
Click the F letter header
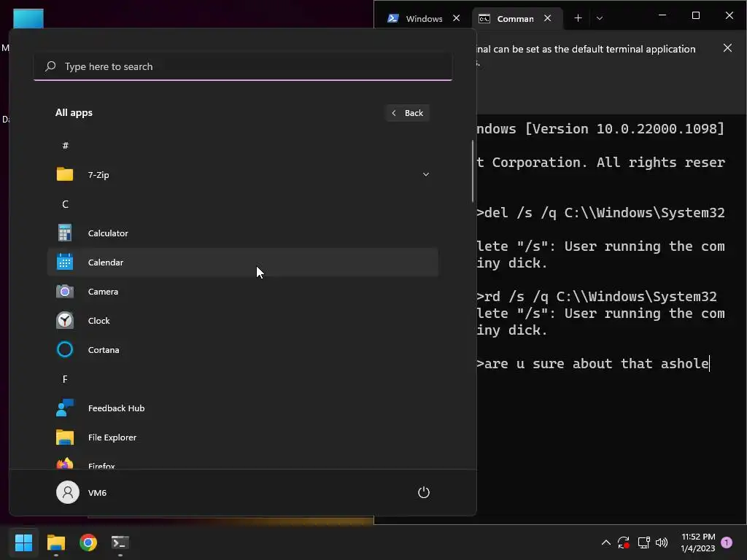point(65,378)
